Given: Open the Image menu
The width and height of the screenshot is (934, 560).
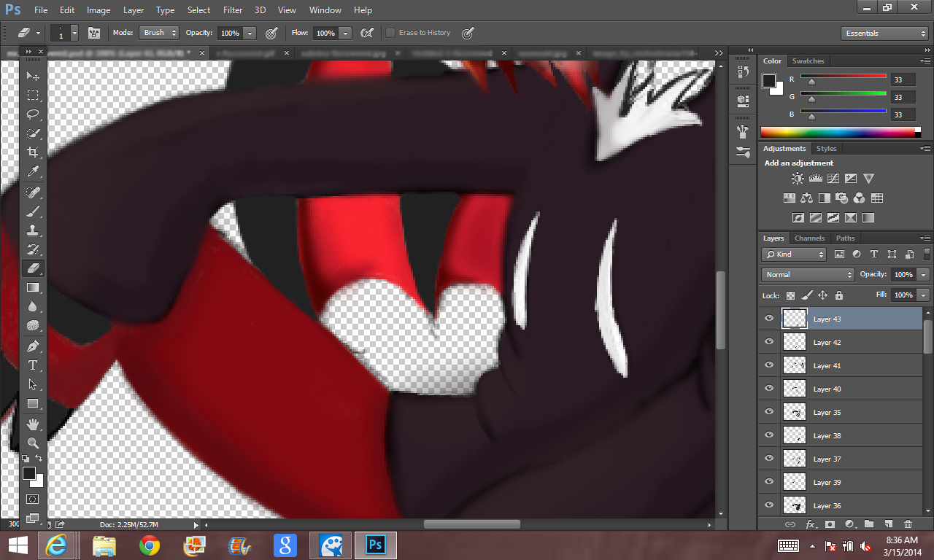Looking at the screenshot, I should pos(99,10).
